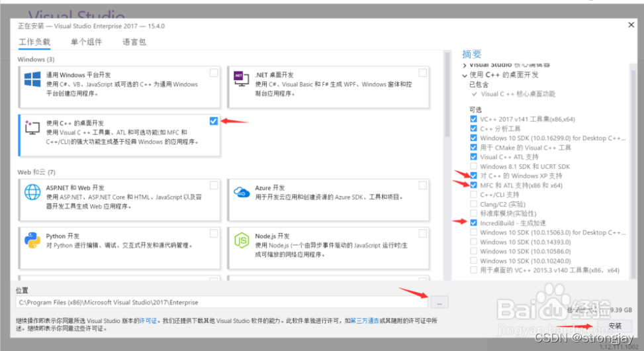Toggle the C++ analysis tools (分析工具) checkbox
Image resolution: width=644 pixels, height=351 pixels.
(473, 128)
